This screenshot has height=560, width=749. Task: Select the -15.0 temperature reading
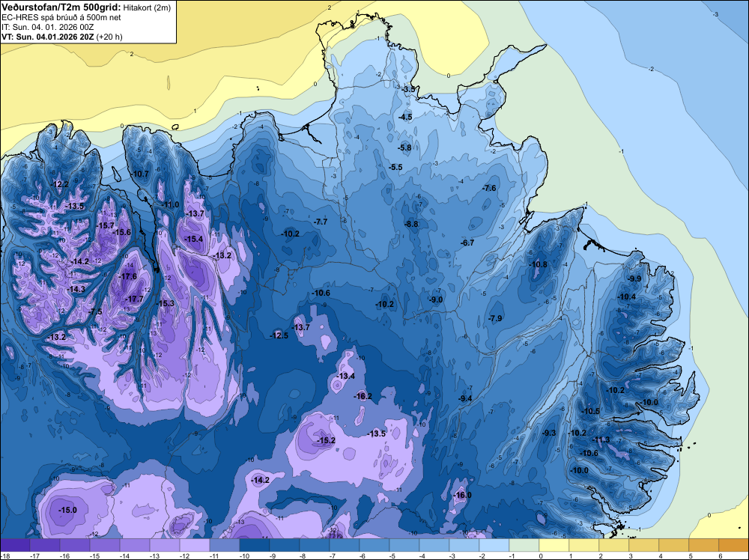[x=67, y=510]
